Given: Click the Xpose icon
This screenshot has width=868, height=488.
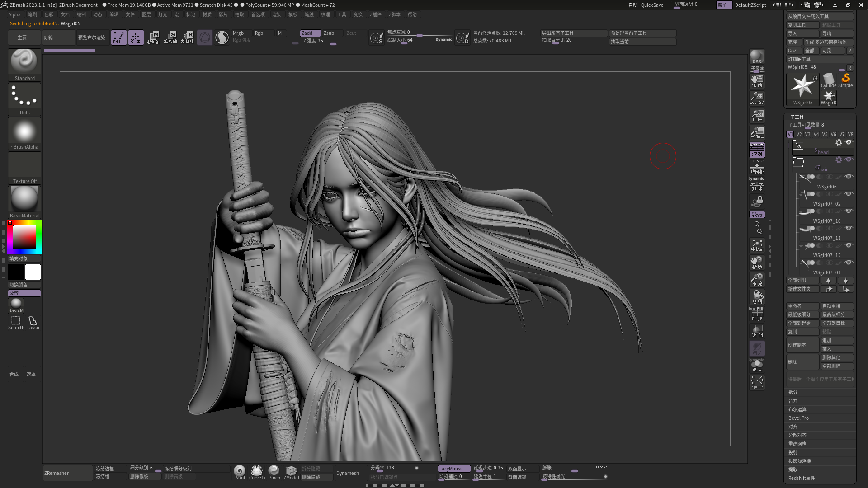Looking at the screenshot, I should tap(757, 382).
